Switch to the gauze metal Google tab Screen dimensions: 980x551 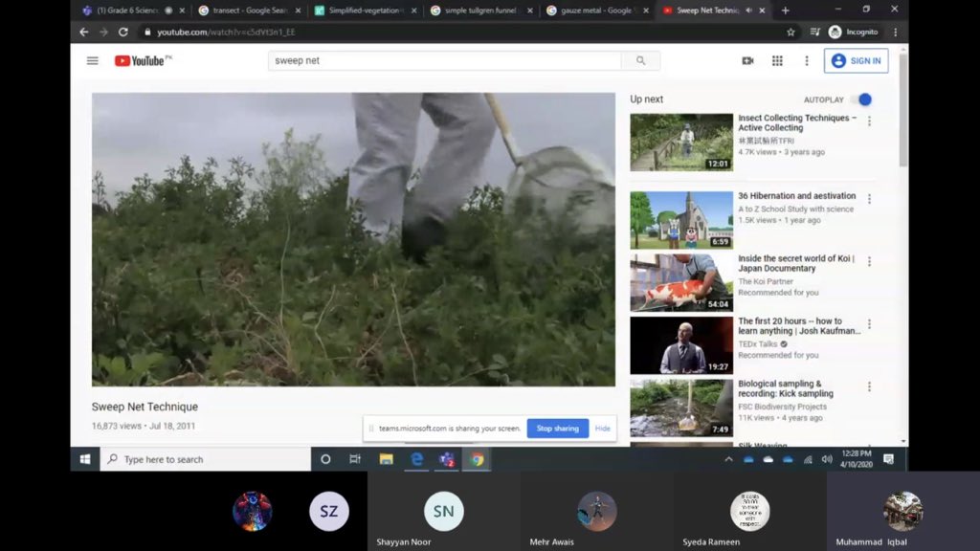[595, 11]
